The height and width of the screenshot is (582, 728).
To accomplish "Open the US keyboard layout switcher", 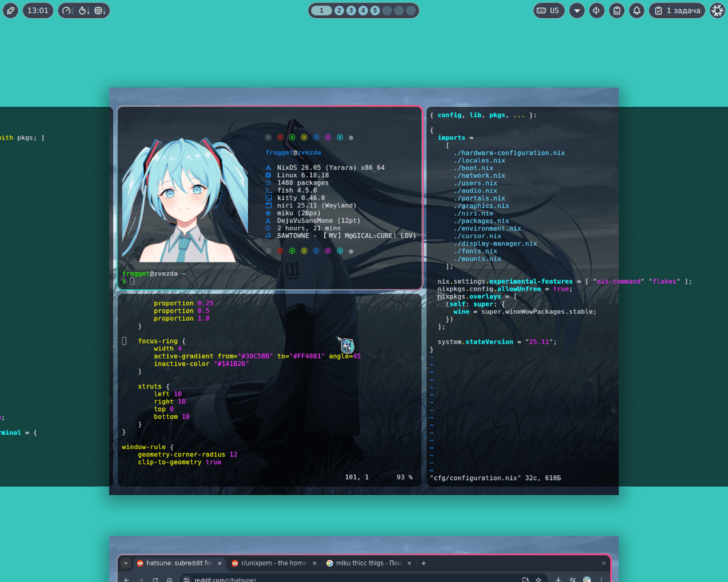I will 549,10.
